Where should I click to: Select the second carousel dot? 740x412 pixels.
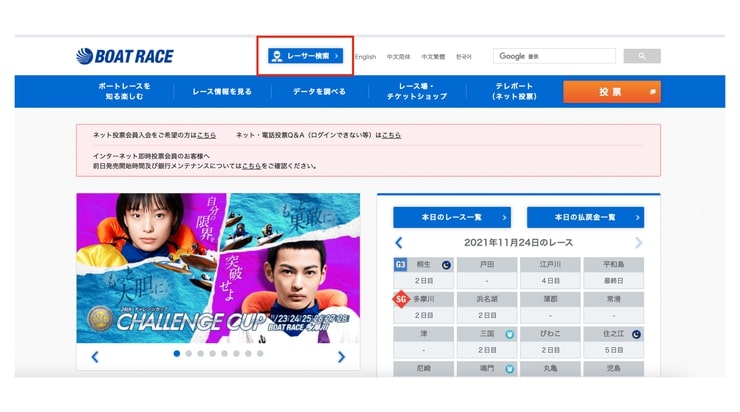189,353
